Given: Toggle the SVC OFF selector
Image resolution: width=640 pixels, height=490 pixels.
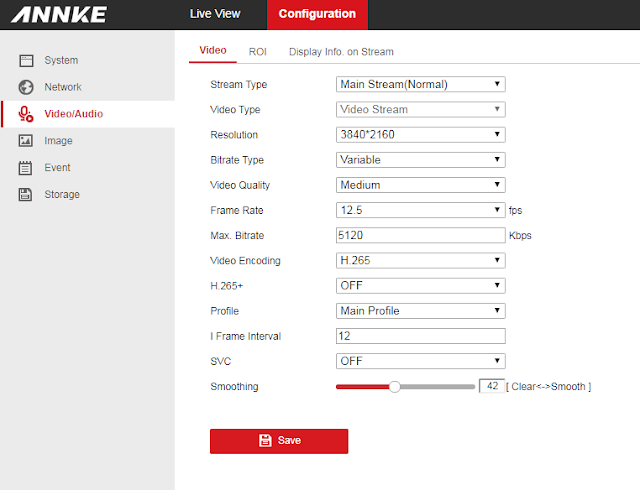Looking at the screenshot, I should (x=420, y=361).
